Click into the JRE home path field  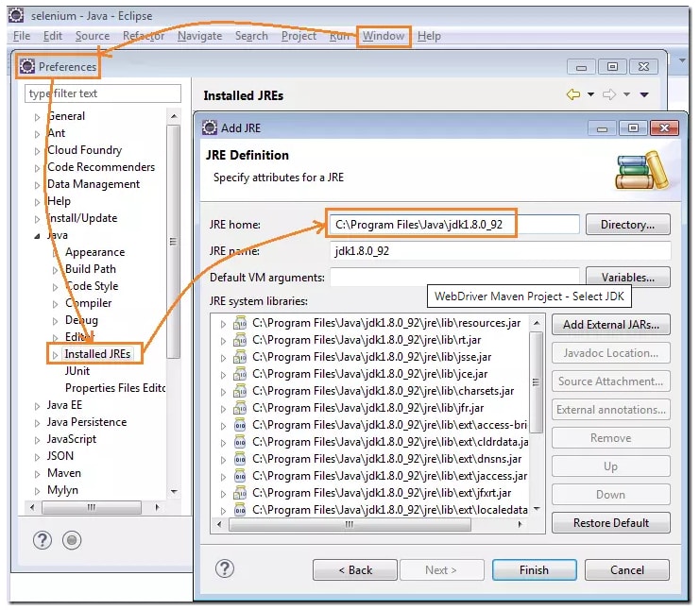pos(453,225)
